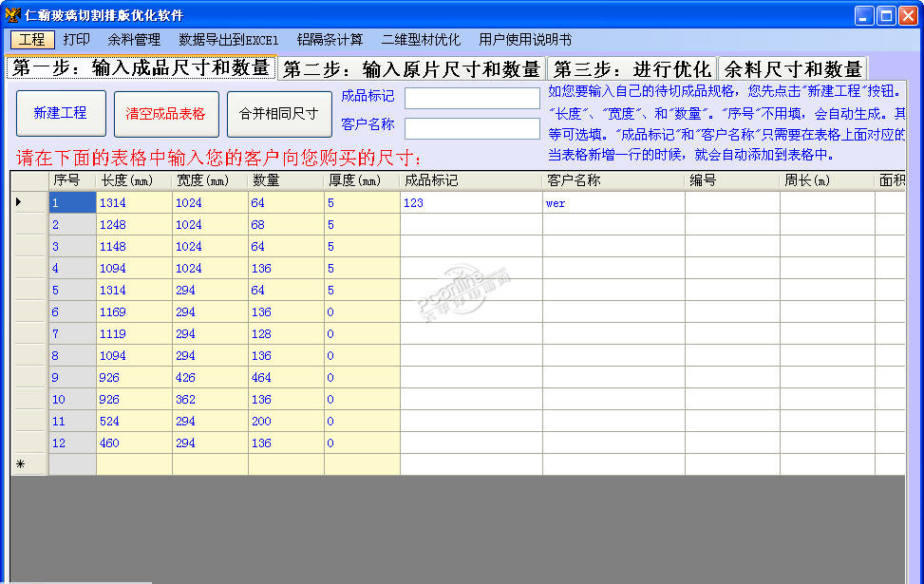Viewport: 924px width, 584px height.
Task: Select length cell 460 in row 12
Action: (134, 443)
